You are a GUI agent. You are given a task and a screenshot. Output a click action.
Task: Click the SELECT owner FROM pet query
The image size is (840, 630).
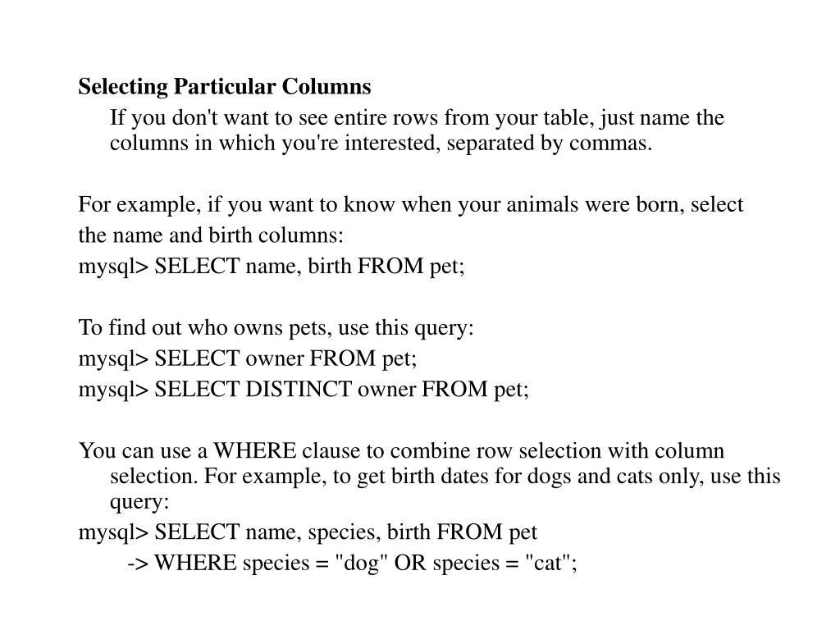point(285,358)
